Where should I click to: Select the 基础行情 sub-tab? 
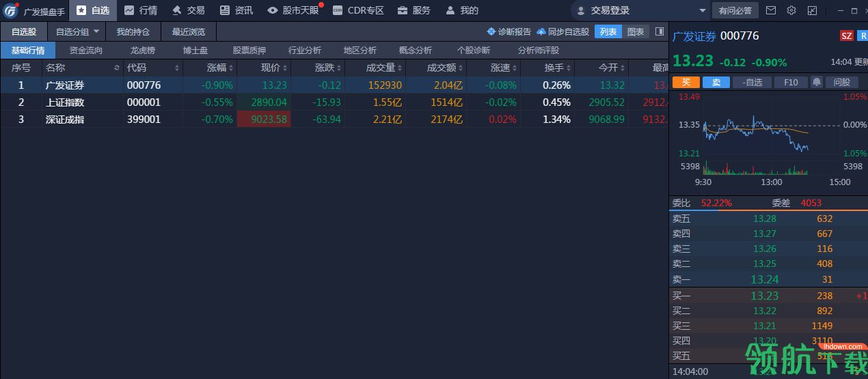point(28,50)
